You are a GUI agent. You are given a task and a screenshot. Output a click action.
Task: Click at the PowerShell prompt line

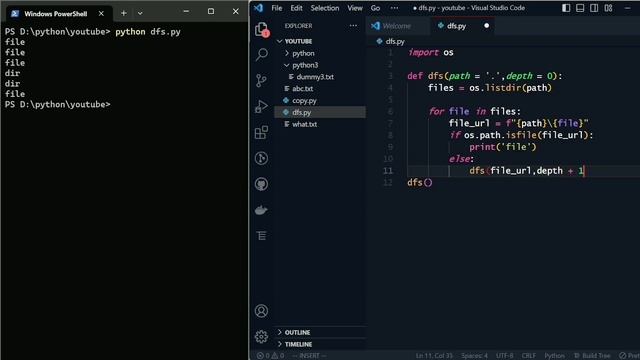click(x=58, y=104)
